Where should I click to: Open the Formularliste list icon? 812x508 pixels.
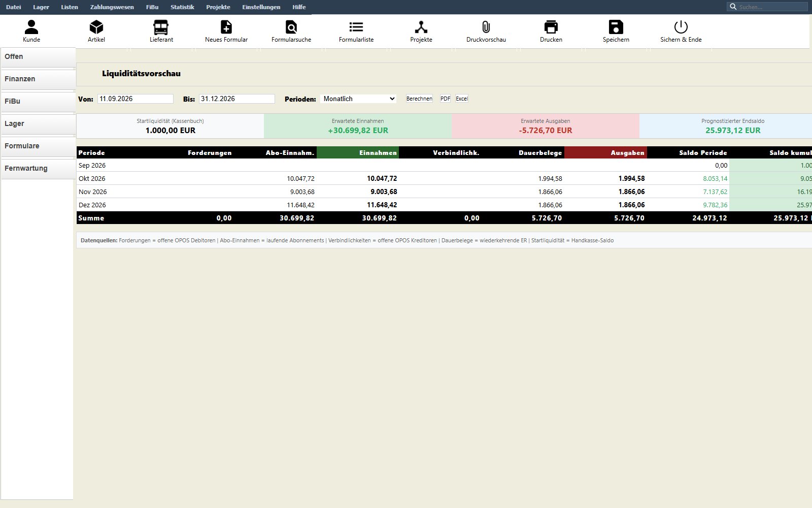coord(356,27)
